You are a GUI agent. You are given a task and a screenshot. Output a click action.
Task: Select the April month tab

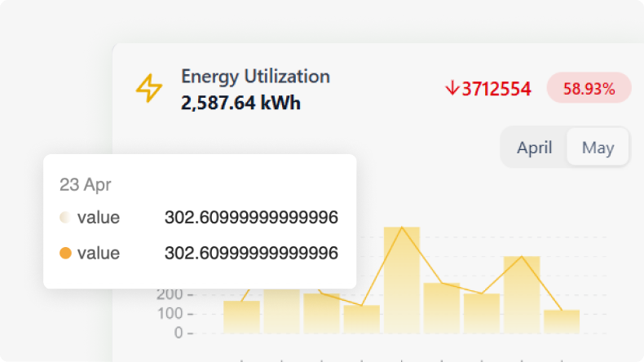tap(534, 148)
